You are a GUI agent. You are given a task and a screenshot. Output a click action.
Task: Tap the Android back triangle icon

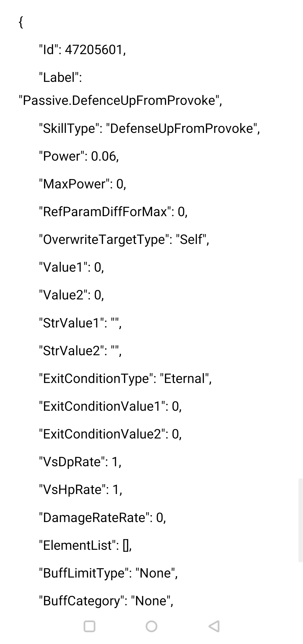214,626
